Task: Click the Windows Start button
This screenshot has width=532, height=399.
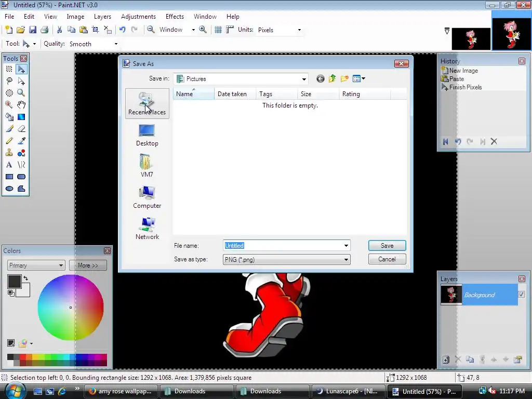Action: point(15,391)
